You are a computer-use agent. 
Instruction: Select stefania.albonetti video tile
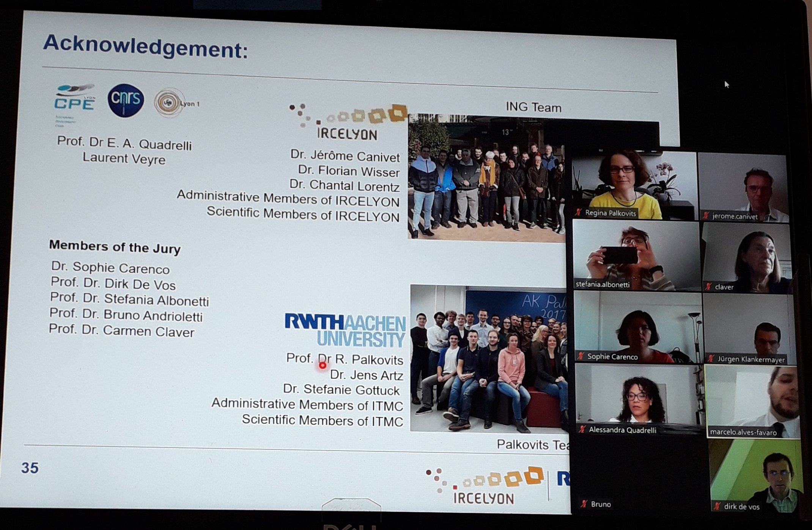(x=636, y=255)
